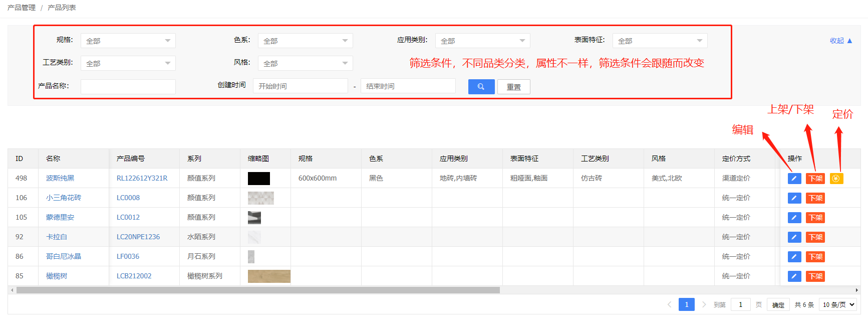Edit the 波斯纯黑 product row

click(x=794, y=179)
